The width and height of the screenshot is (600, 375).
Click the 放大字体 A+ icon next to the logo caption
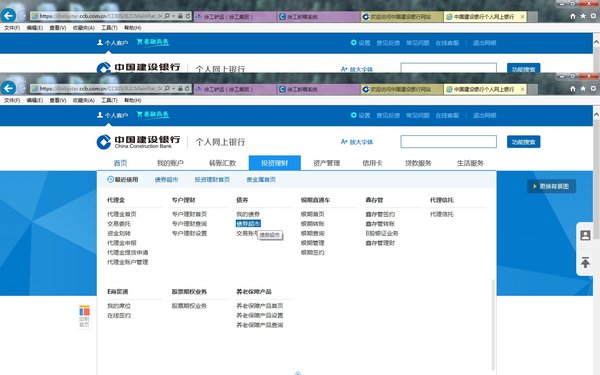click(x=344, y=142)
